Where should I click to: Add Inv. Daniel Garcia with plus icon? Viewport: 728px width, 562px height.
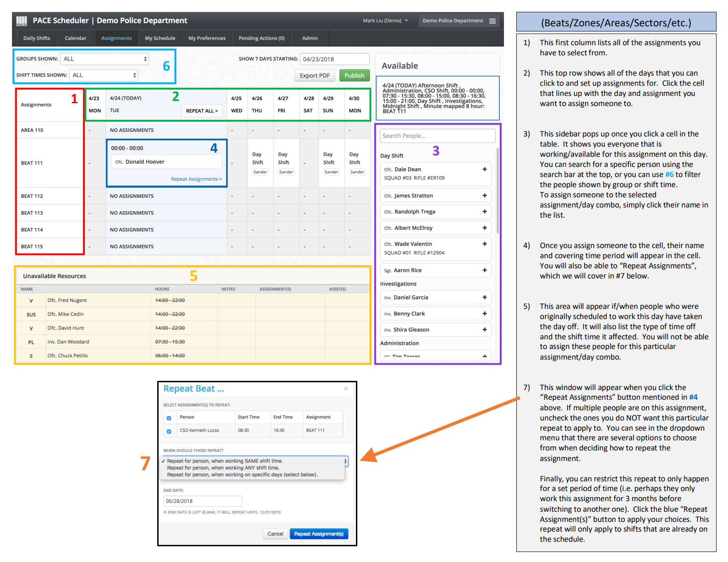coord(485,297)
